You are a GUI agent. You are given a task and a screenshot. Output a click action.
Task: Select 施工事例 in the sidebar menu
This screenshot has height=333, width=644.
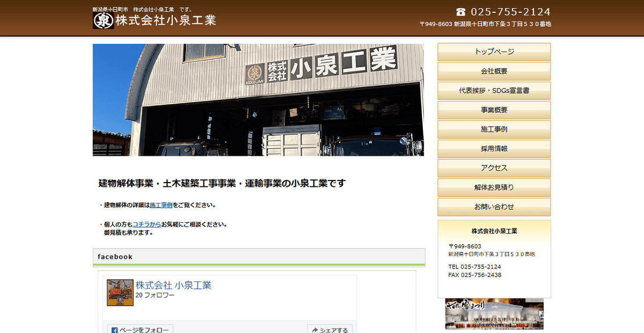(x=494, y=129)
